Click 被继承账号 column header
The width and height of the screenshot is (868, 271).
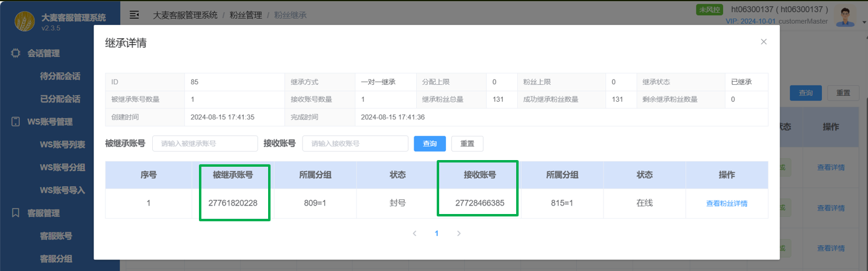(x=233, y=175)
